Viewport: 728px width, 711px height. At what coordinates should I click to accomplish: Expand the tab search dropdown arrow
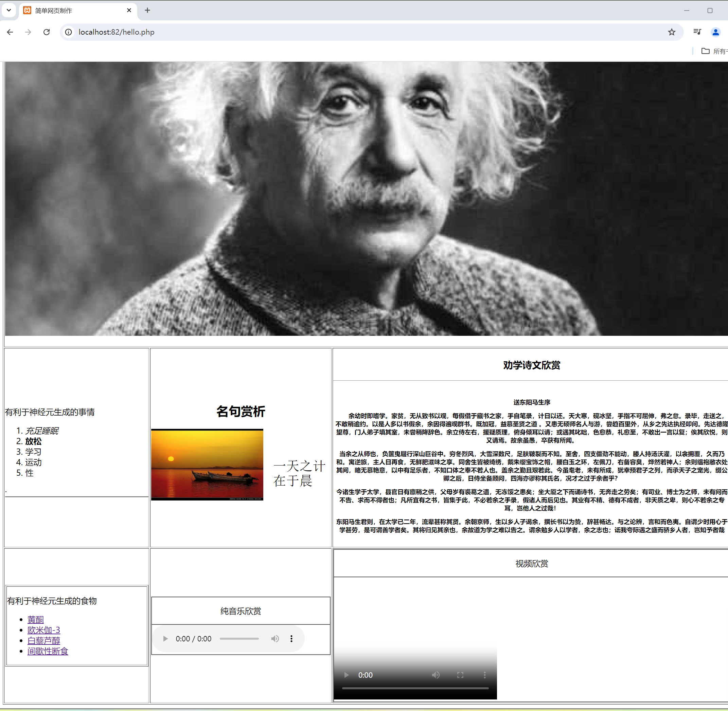pos(8,11)
